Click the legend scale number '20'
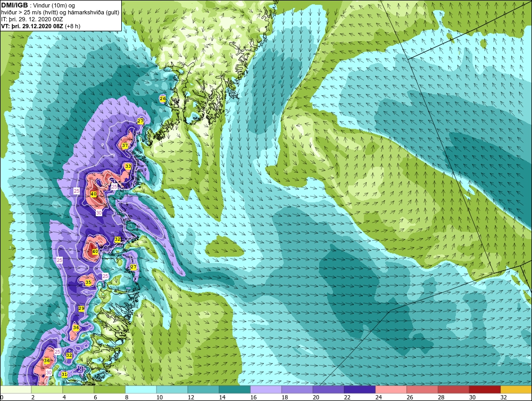The height and width of the screenshot is (401, 532). 316,397
